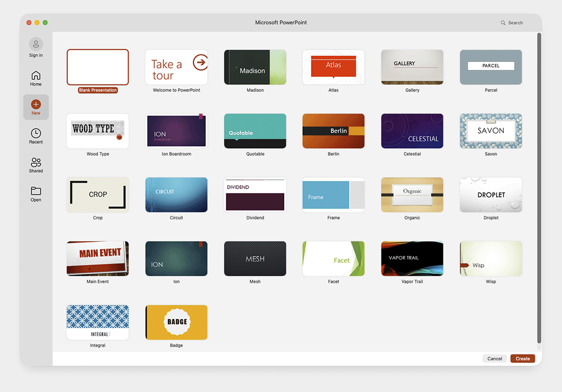Select the Droplet theme
The width and height of the screenshot is (562, 392).
point(491,194)
